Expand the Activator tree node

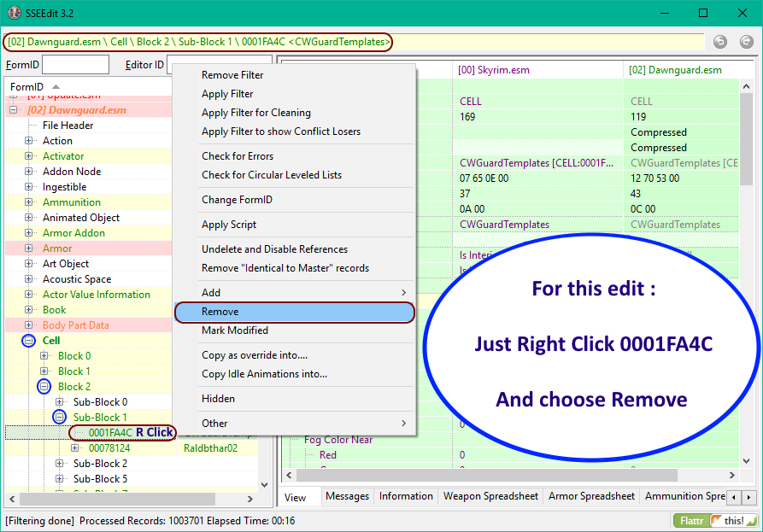coord(29,156)
